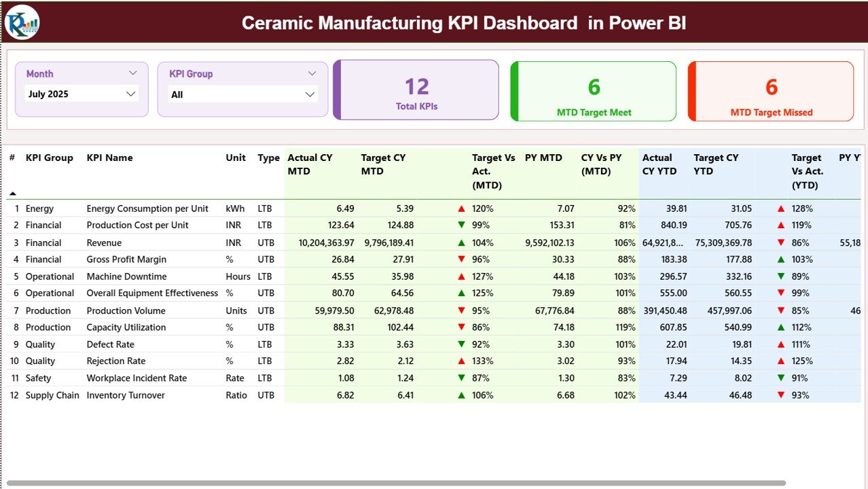Click the chevron on the KPI Group header
The height and width of the screenshot is (489, 868).
coord(312,73)
